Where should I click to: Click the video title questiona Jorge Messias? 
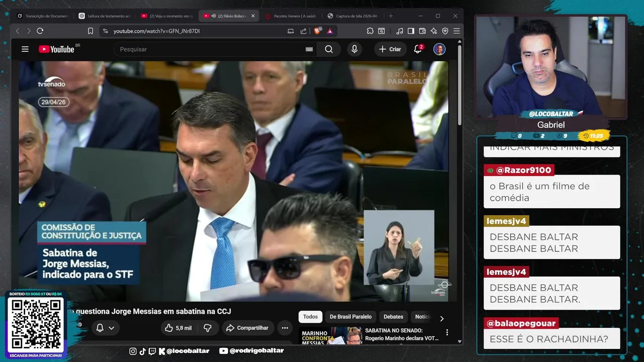pyautogui.click(x=153, y=312)
